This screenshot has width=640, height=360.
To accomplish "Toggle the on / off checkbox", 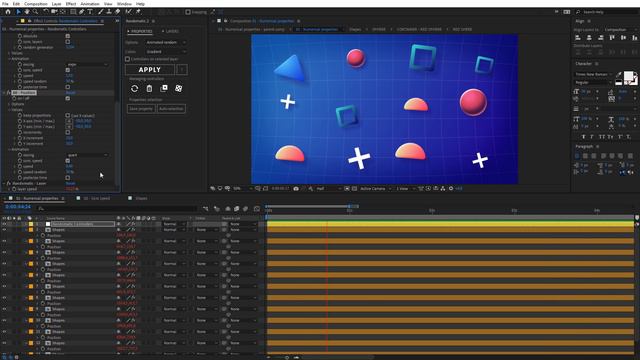I will tap(68, 98).
